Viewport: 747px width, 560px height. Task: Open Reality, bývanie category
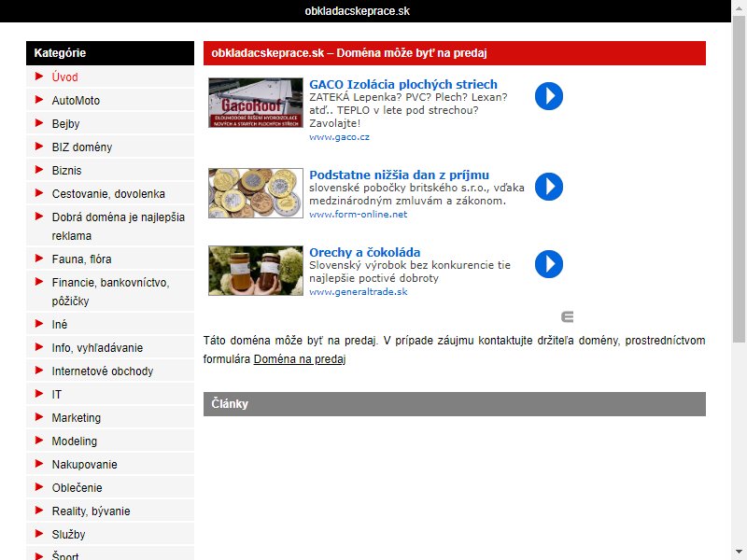[91, 511]
